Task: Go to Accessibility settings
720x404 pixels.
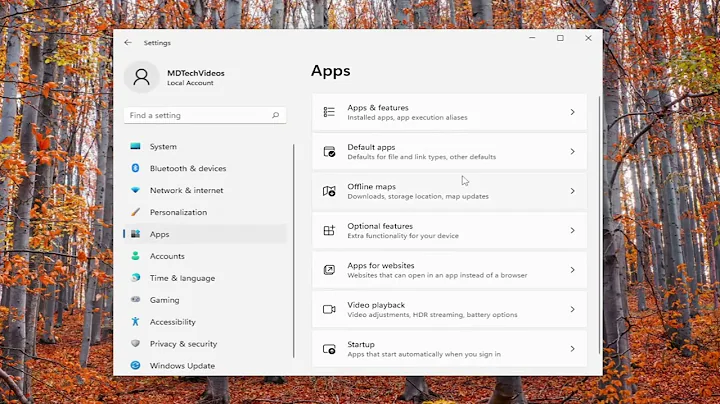Action: [x=205, y=322]
